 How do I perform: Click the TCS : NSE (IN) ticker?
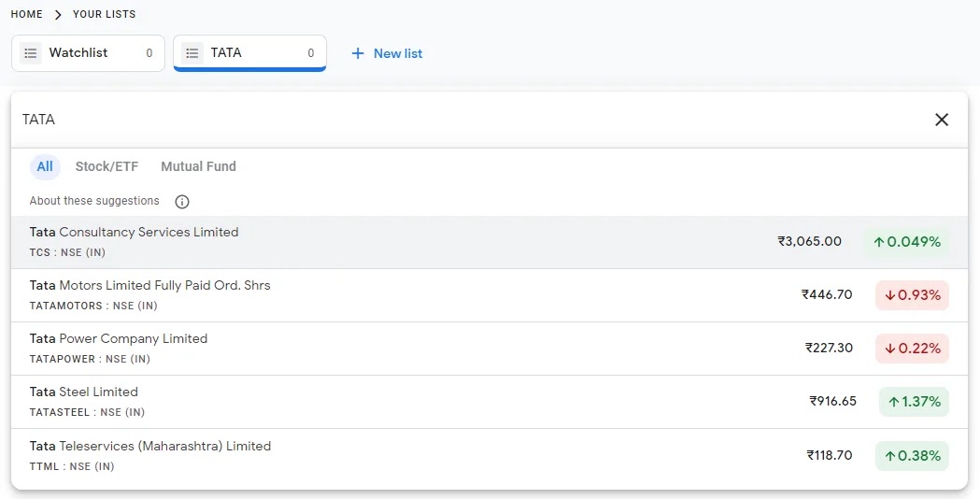[67, 252]
